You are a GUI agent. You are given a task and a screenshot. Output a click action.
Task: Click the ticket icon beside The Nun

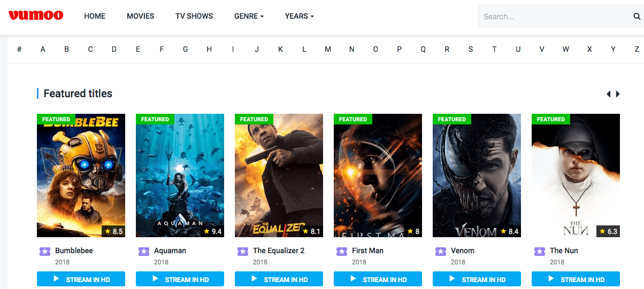540,251
